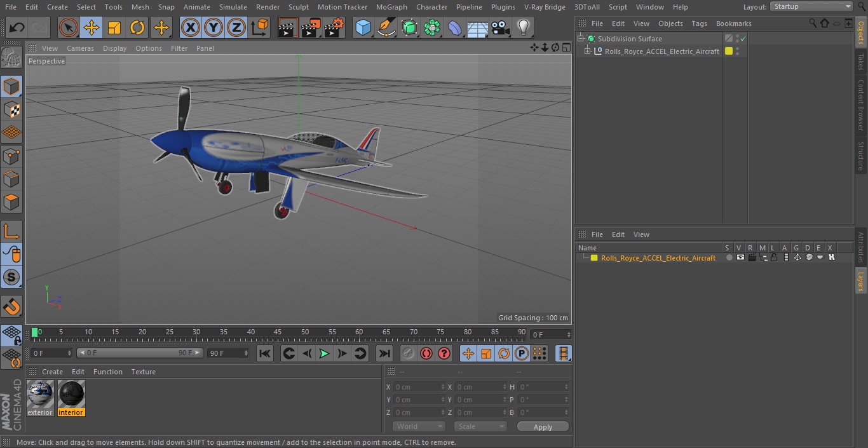Click Render View clapper icon
Screen dimensions: 868x448
(x=288, y=27)
